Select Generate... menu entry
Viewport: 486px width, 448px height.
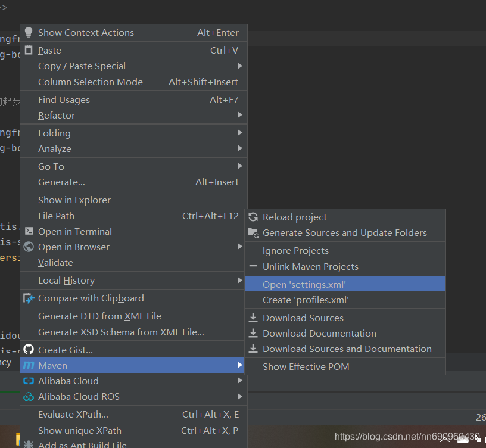[134, 182]
